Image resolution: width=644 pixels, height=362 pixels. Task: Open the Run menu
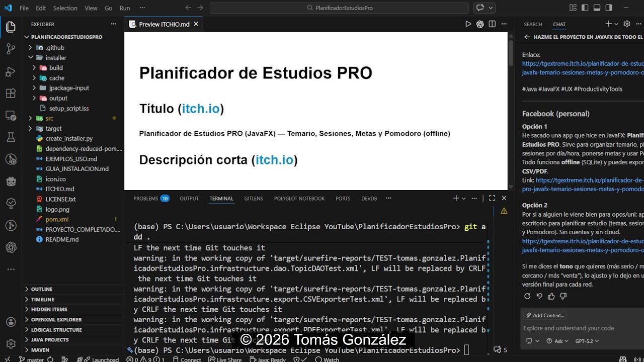click(125, 8)
